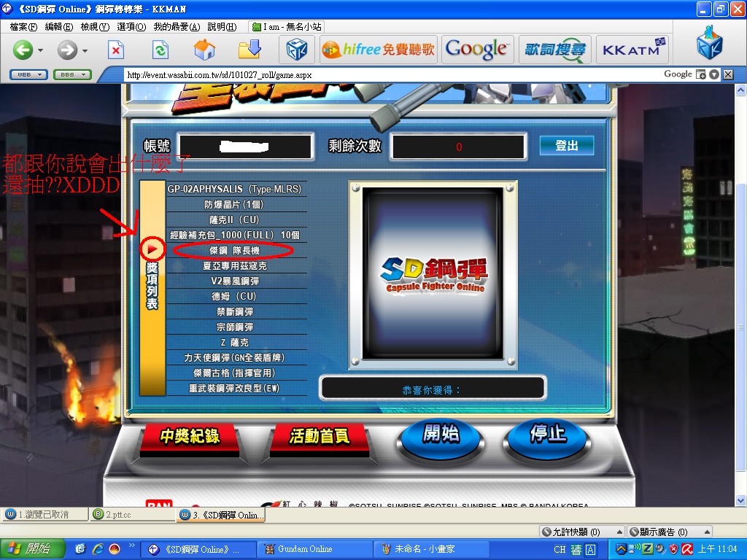Click the Google search box in address bar
Image resolution: width=747 pixels, height=560 pixels.
click(x=678, y=74)
